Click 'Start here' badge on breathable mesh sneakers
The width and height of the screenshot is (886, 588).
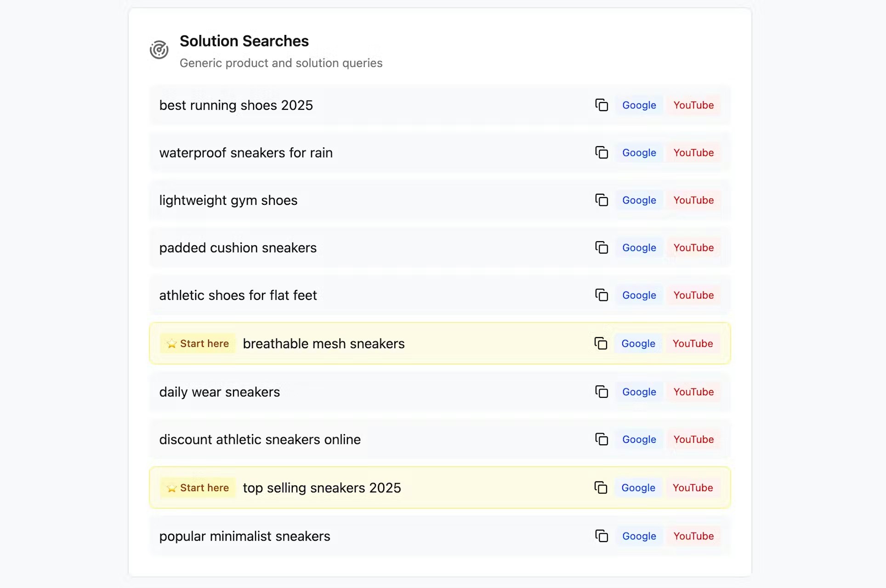pos(198,344)
